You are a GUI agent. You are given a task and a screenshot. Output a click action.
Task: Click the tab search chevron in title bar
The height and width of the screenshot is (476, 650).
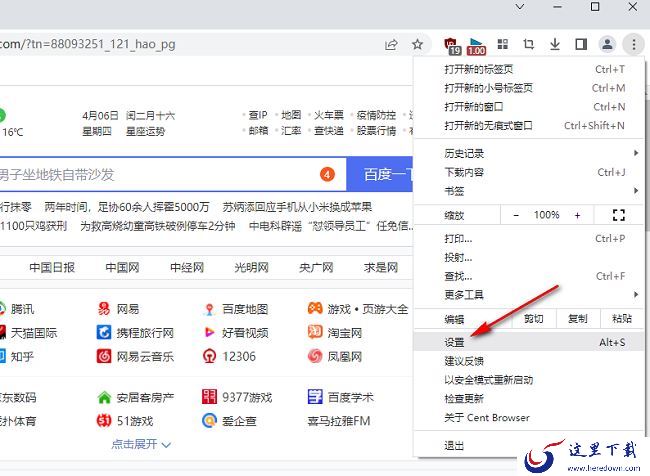[519, 7]
